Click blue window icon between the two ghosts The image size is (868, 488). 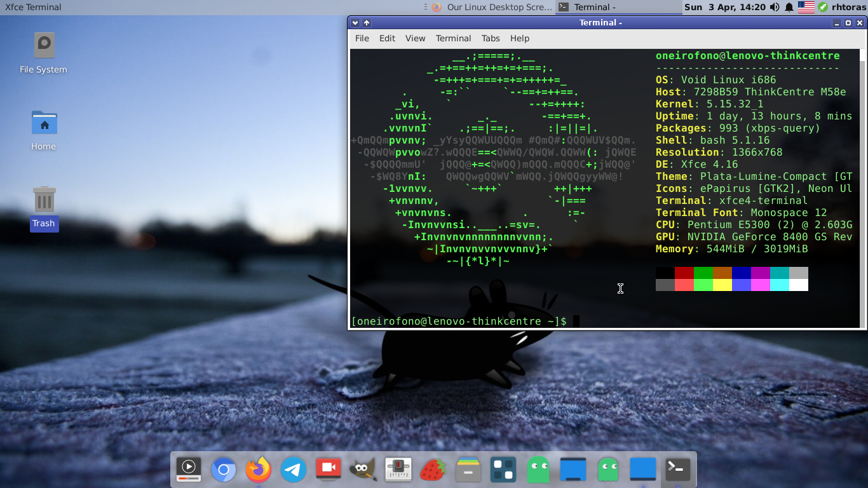(x=573, y=470)
